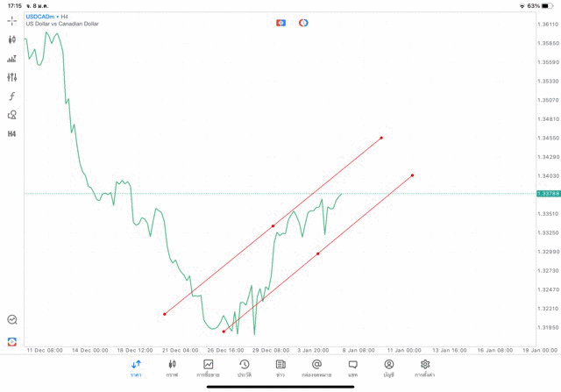Viewport: 561px width, 392px height.
Task: Open the chart search magnifier icon
Action: point(12,320)
